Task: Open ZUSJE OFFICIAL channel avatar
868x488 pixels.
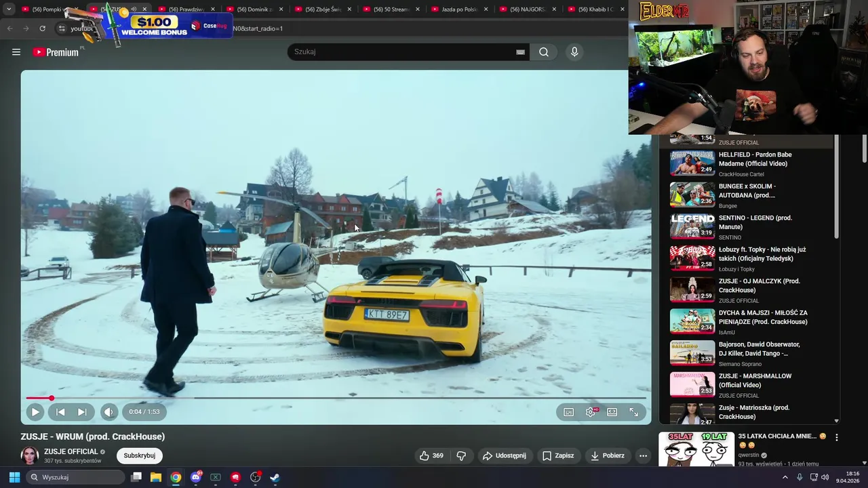Action: 29,455
